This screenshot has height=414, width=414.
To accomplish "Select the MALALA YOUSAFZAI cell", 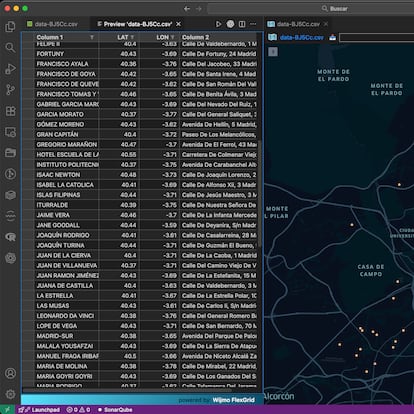I will click(67, 346).
